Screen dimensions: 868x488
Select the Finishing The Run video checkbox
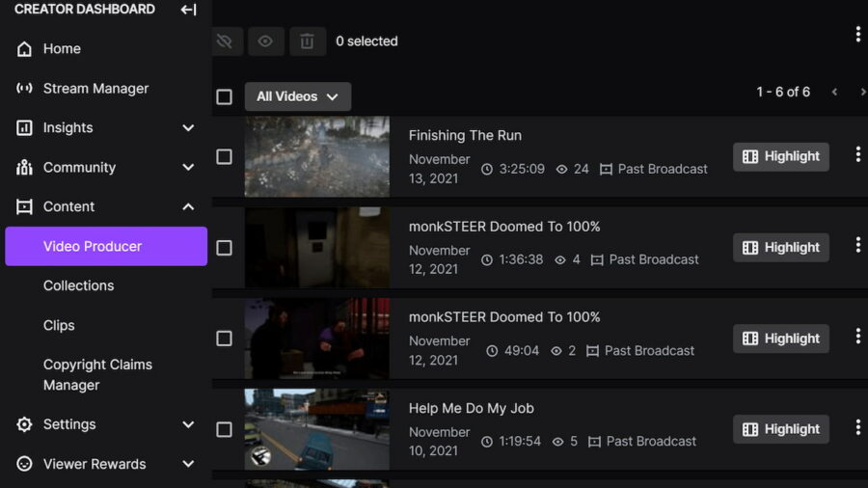coord(224,156)
